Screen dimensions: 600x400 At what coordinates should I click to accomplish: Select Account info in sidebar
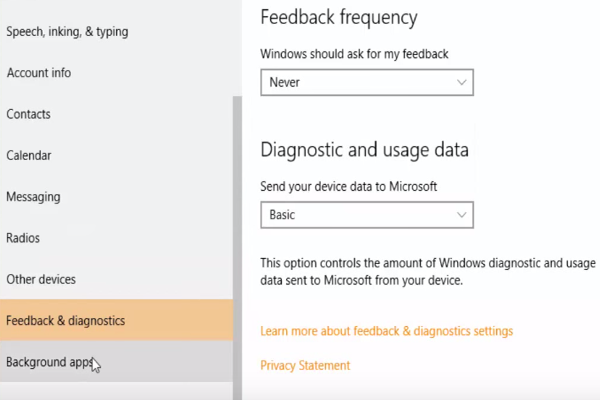pyautogui.click(x=39, y=73)
